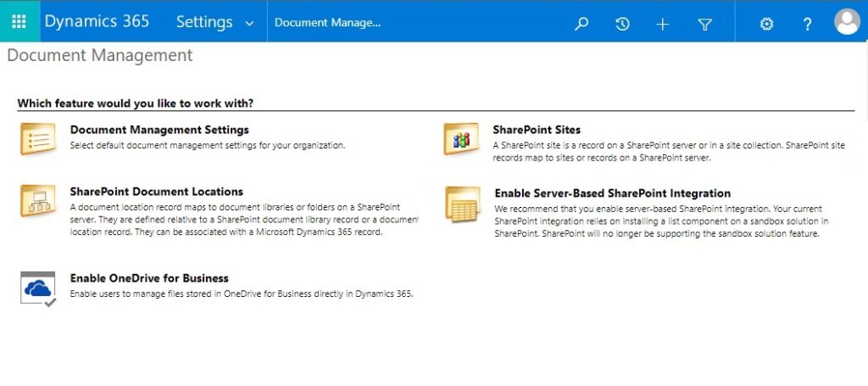Viewport: 868px width, 386px height.
Task: Click the SharePoint Document Locations icon
Action: (x=37, y=200)
